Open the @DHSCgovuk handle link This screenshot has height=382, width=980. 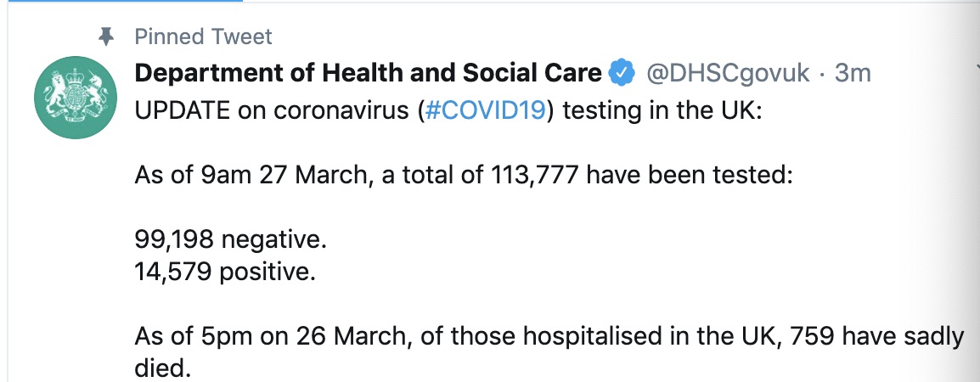(x=728, y=74)
